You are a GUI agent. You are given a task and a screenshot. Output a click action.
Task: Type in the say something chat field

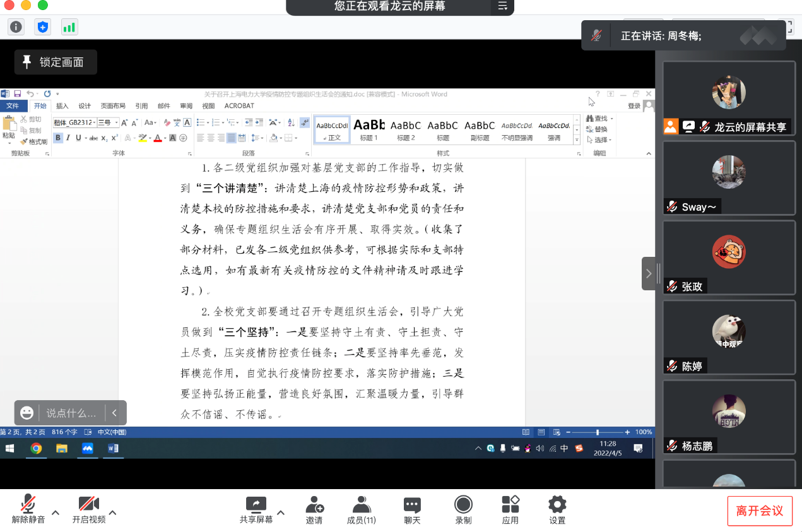(71, 413)
